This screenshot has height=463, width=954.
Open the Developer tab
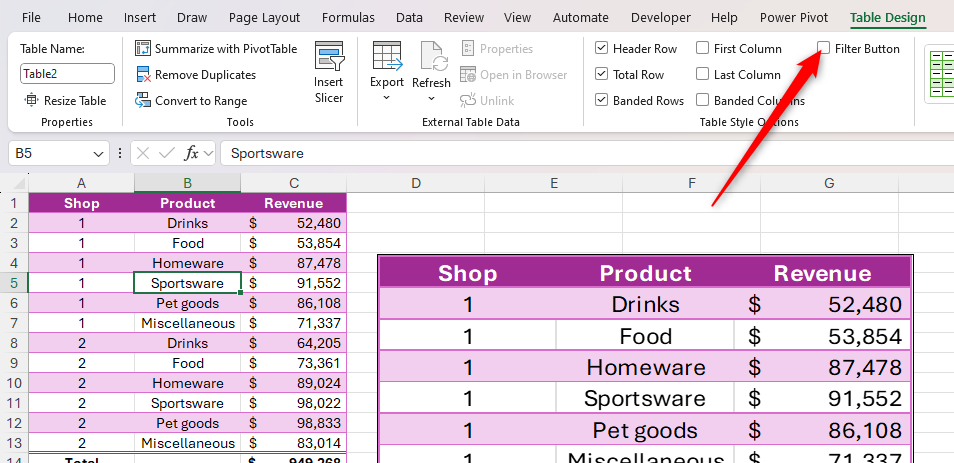(x=661, y=18)
